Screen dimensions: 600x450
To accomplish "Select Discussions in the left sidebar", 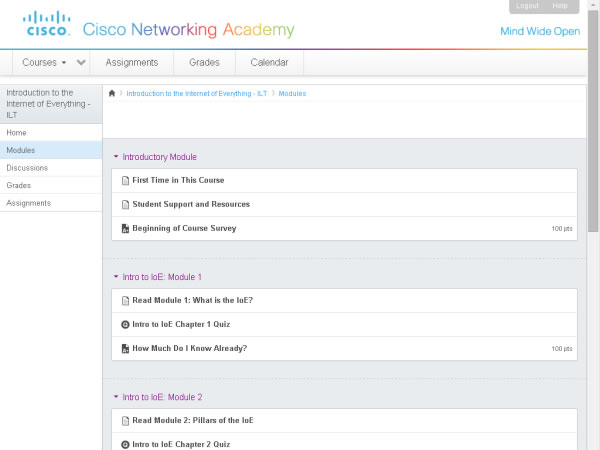I will [x=27, y=168].
